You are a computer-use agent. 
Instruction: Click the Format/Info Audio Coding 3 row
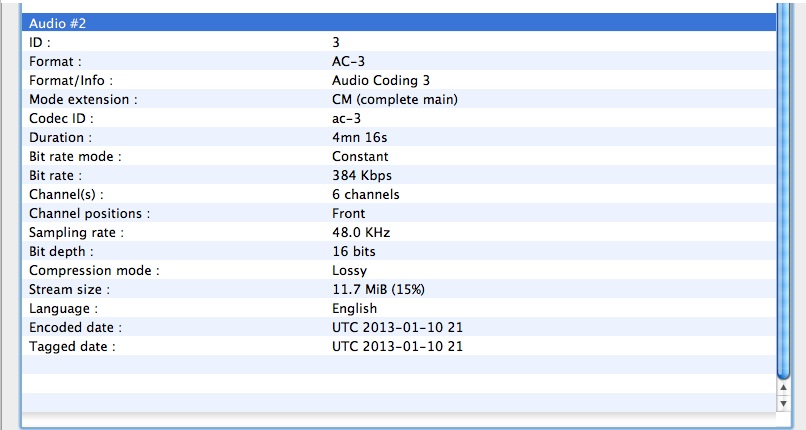(x=398, y=81)
